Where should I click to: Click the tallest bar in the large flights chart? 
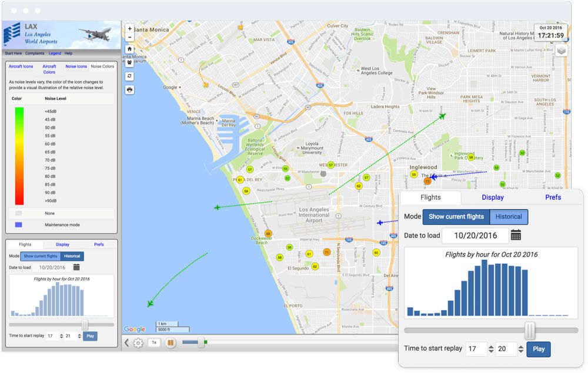coord(485,288)
